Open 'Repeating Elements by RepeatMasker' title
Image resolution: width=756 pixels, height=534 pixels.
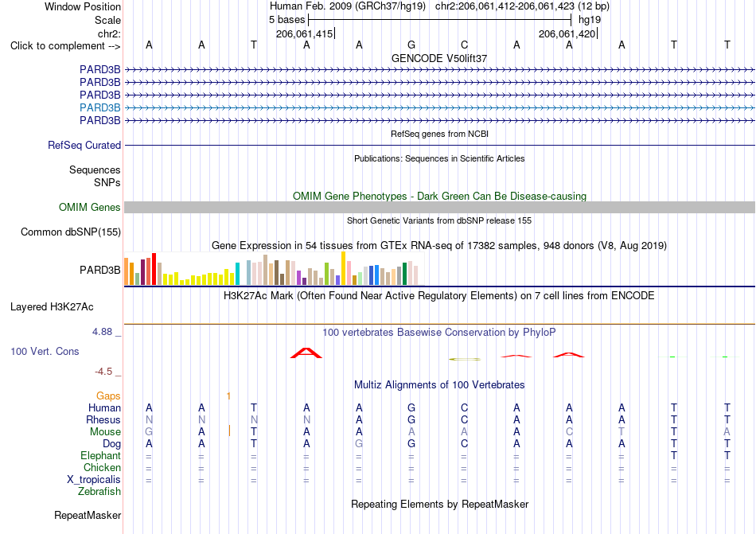pyautogui.click(x=439, y=504)
